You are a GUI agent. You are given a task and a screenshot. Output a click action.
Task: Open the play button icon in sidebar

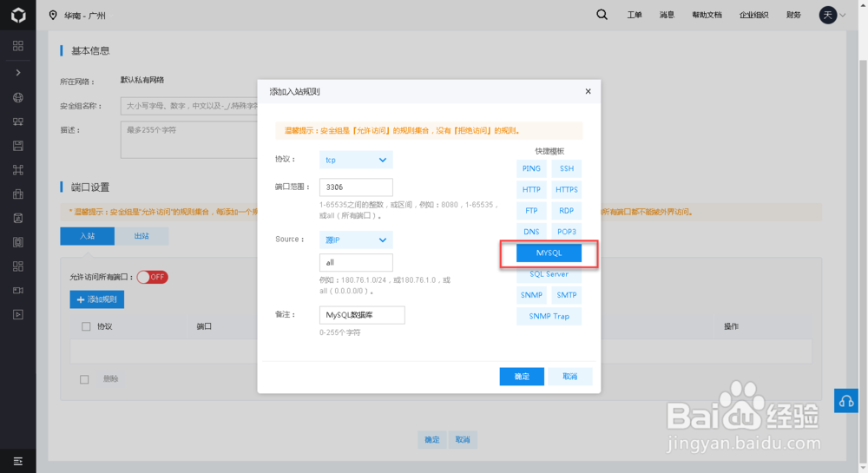(18, 314)
